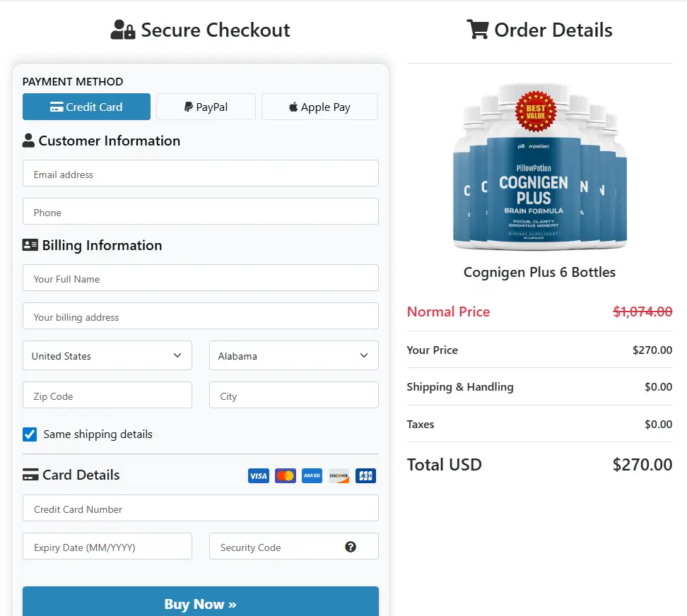
Task: Uncheck the Same shipping details checkbox
Action: (30, 434)
